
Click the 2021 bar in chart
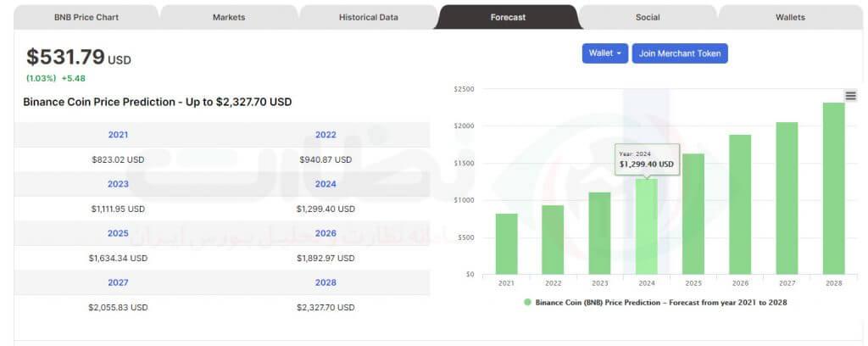point(507,243)
